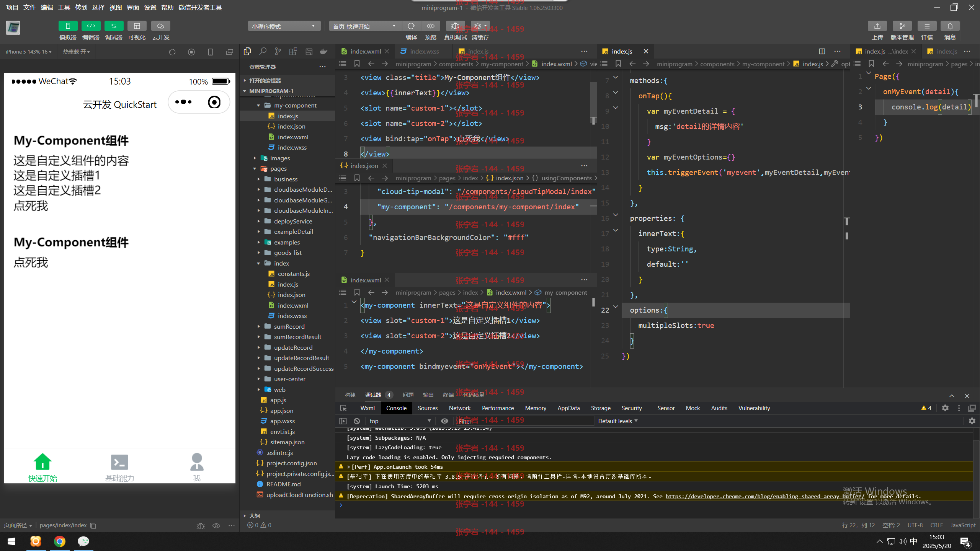Open app.json in the file tree
Image resolution: width=980 pixels, height=551 pixels.
(x=281, y=411)
